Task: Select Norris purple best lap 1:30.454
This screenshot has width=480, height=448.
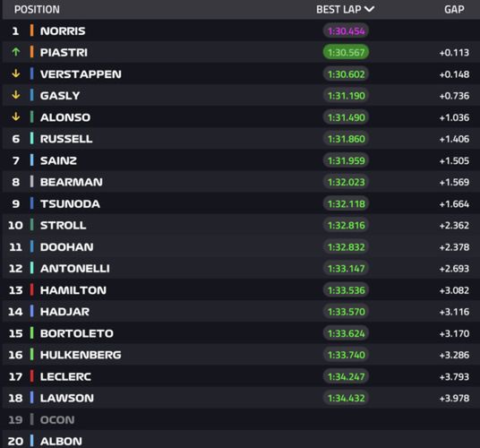Action: coord(346,31)
